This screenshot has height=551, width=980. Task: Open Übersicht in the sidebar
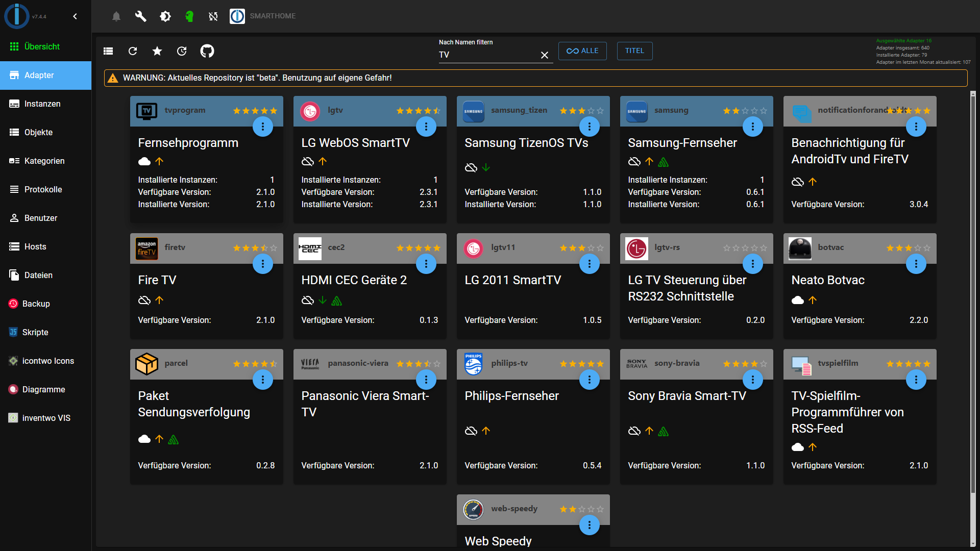pyautogui.click(x=46, y=47)
